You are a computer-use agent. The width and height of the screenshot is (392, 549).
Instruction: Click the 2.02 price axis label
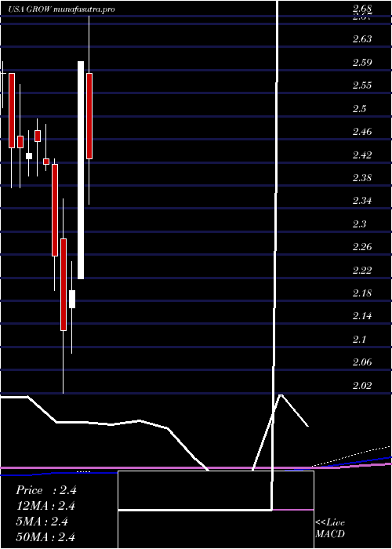(x=362, y=386)
